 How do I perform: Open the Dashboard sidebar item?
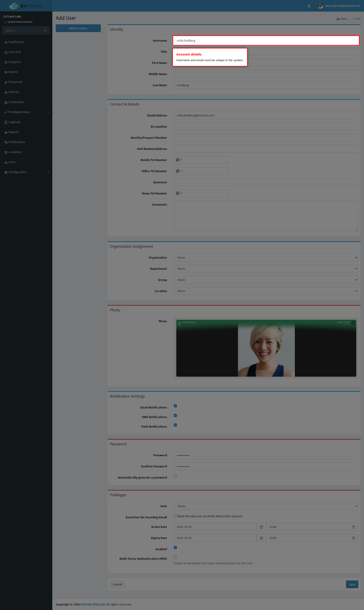[26, 42]
